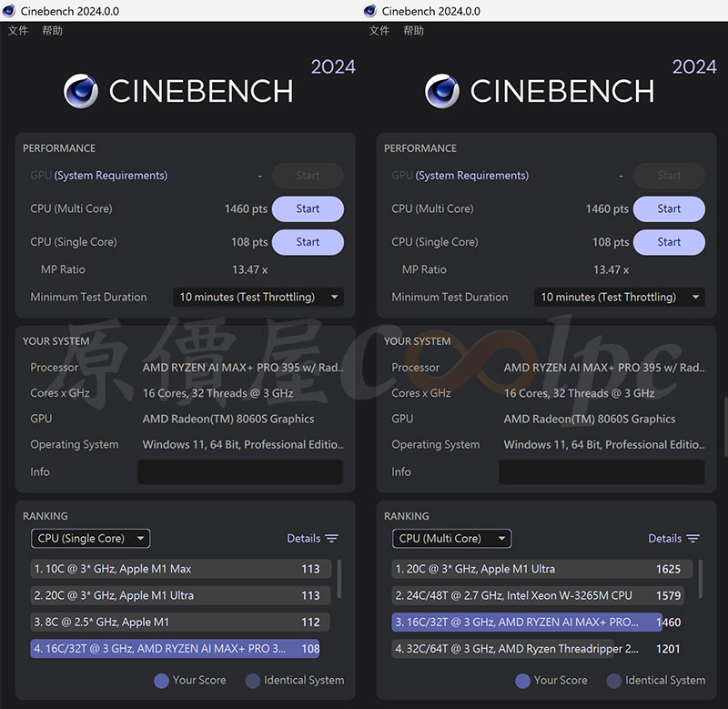This screenshot has width=728, height=709.
Task: Click the Cinebench sphere logo in left window
Action: point(81,91)
